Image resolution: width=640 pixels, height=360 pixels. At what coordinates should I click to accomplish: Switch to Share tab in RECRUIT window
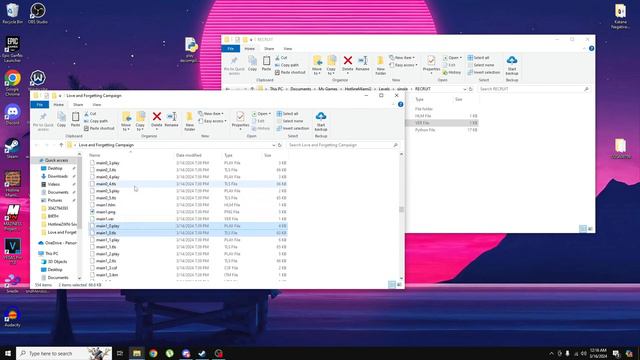(269, 49)
